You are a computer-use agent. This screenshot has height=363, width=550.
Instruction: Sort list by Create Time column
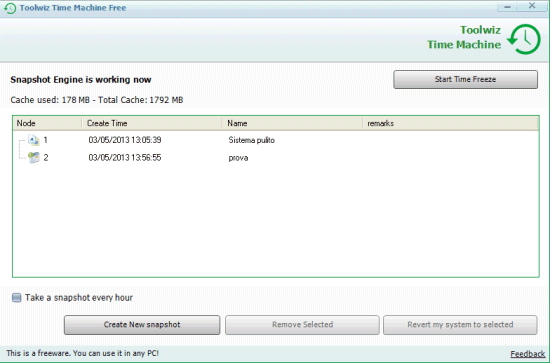152,123
